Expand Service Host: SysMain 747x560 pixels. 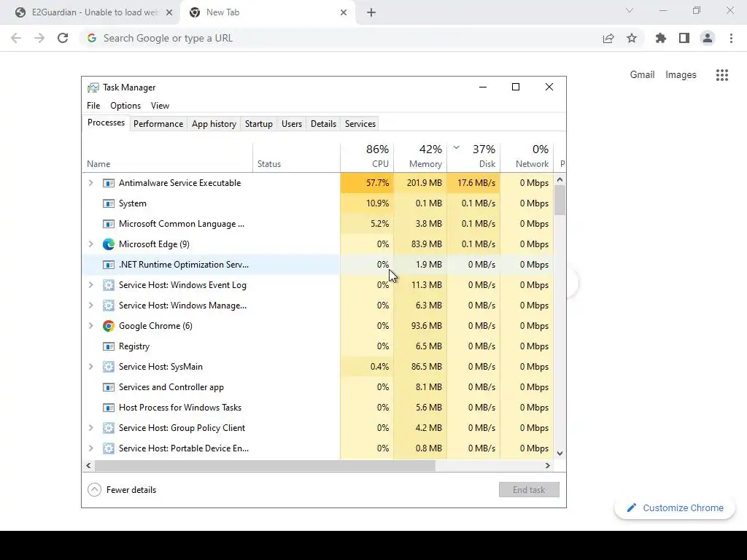91,367
